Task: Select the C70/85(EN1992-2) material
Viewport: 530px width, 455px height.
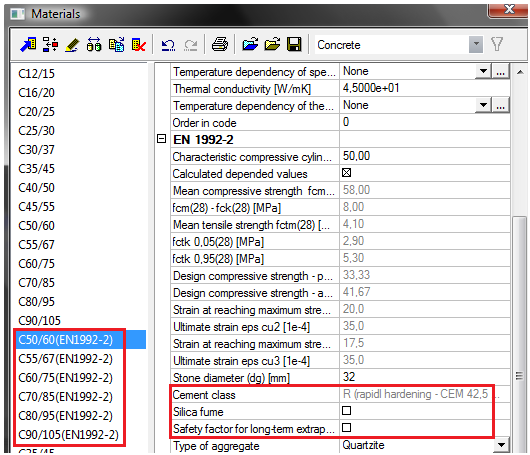Action: (66, 397)
